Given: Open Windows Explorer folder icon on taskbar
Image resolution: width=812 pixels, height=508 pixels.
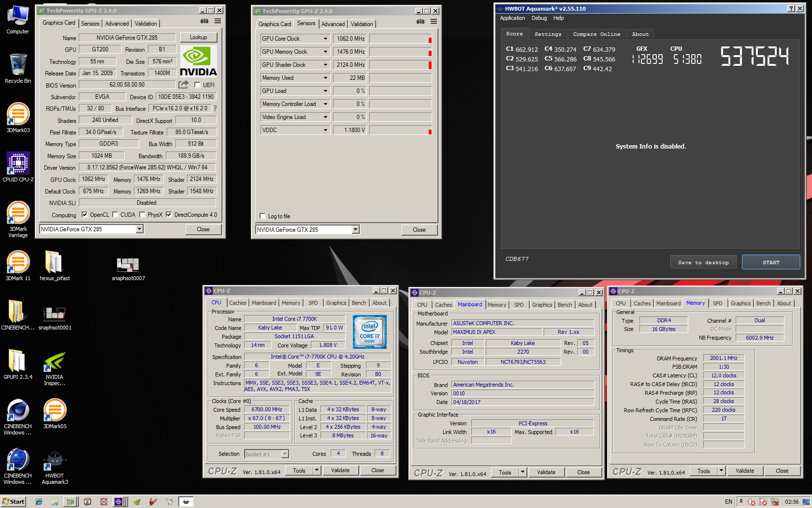Looking at the screenshot, I should point(55,502).
